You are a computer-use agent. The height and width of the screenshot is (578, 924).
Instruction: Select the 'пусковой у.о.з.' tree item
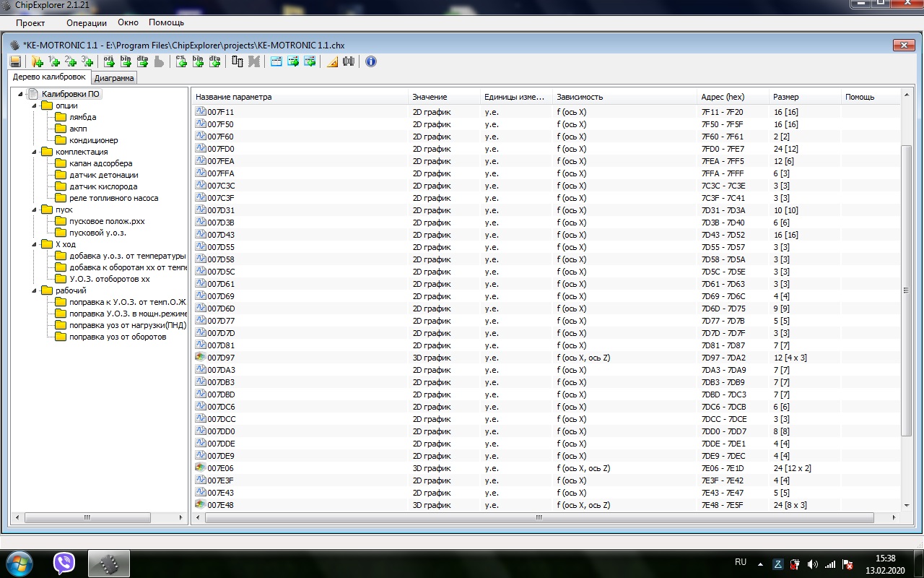97,233
